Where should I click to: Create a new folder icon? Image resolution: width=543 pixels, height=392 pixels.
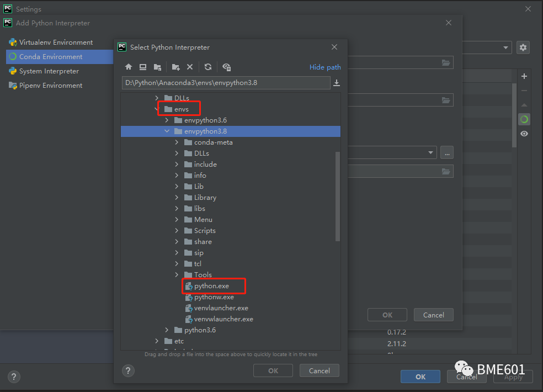click(176, 67)
